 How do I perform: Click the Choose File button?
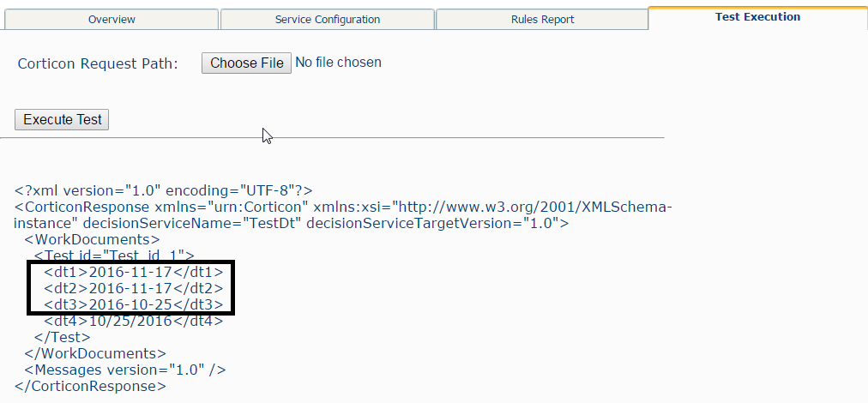tap(246, 63)
